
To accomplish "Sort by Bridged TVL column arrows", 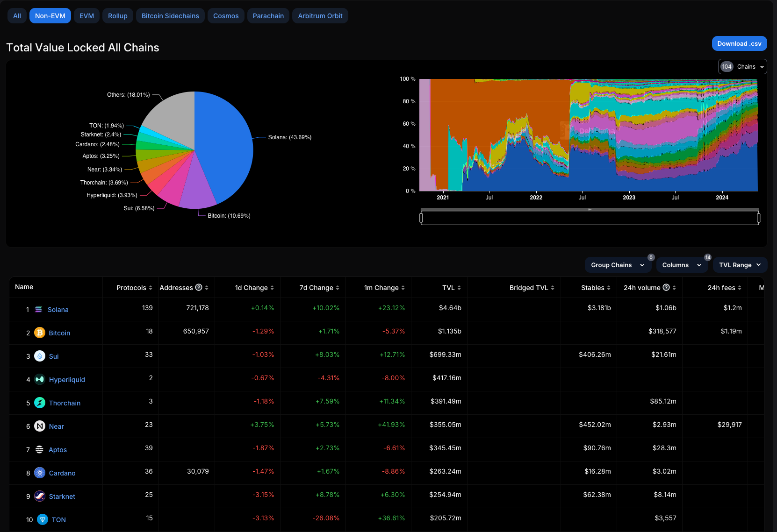I will pyautogui.click(x=553, y=288).
